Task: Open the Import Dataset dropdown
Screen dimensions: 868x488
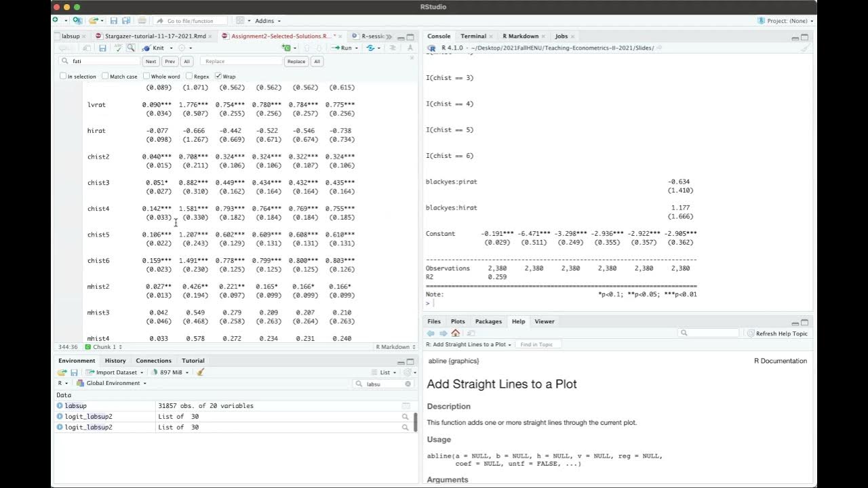Action: click(x=115, y=372)
